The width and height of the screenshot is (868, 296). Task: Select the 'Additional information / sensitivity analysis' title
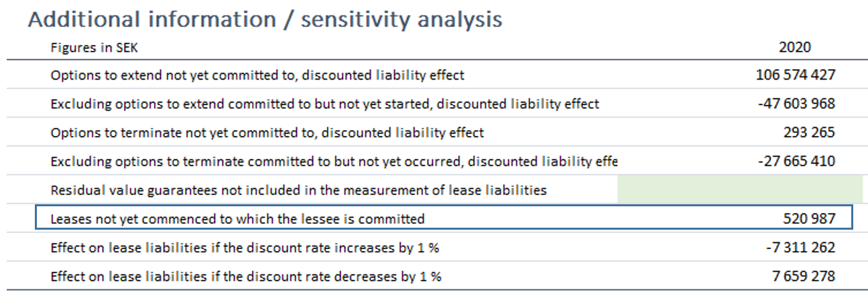[265, 19]
